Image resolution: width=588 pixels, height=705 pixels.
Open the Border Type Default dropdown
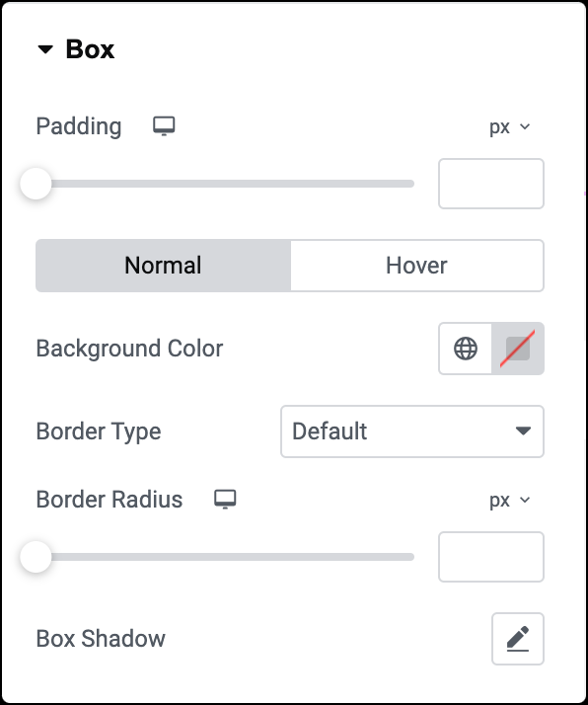412,431
